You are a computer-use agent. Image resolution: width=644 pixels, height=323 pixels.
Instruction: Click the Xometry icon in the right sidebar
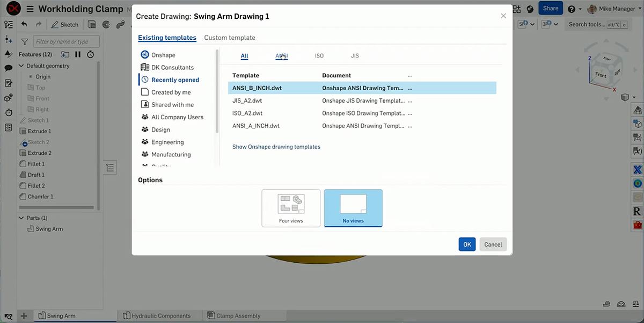638,169
